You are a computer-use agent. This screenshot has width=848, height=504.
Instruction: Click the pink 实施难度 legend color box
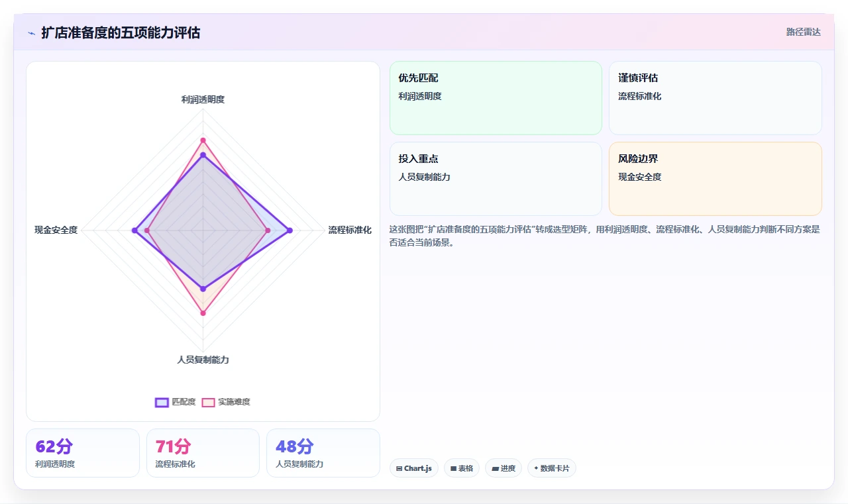pos(209,402)
